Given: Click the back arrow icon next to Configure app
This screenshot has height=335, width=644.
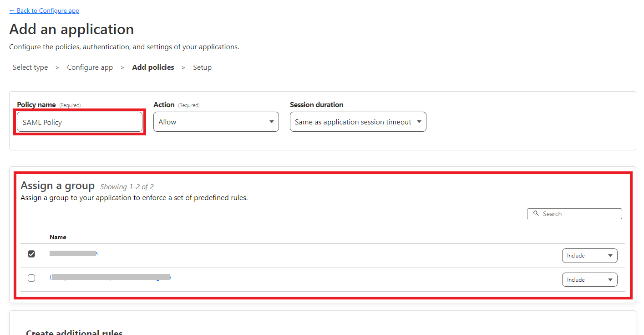Looking at the screenshot, I should [11, 10].
